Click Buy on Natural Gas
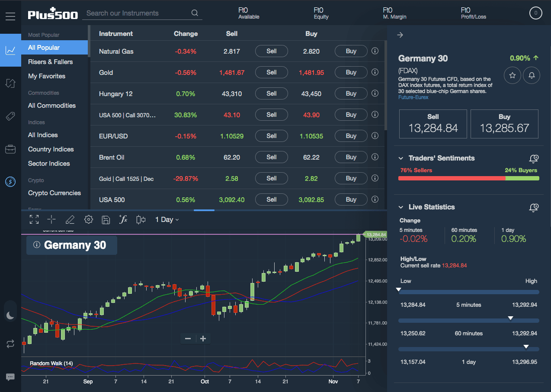 point(351,51)
